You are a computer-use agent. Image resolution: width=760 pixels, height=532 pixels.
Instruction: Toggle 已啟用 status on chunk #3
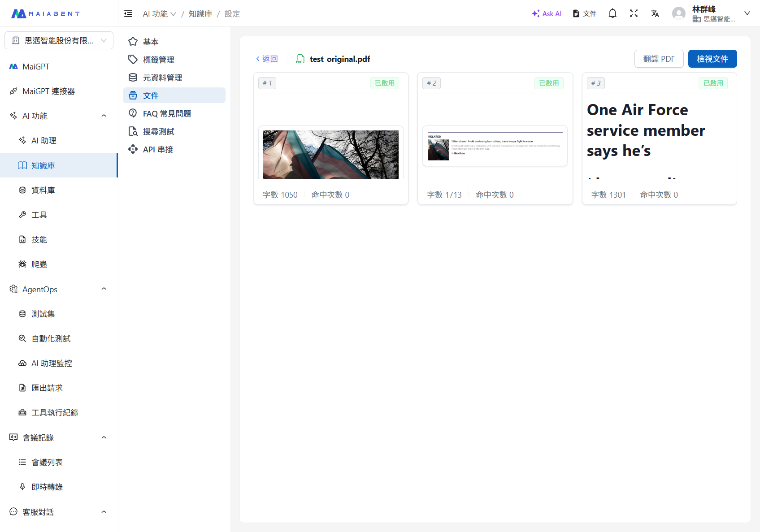713,83
